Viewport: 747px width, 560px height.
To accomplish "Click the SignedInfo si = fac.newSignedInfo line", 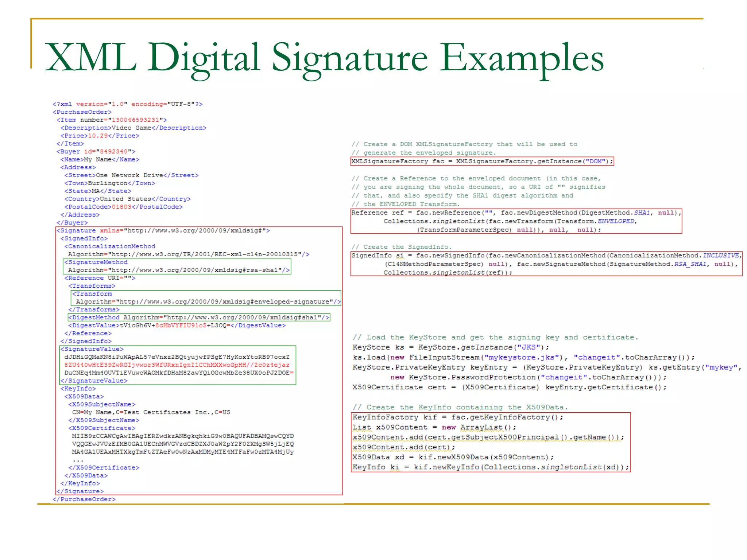I will (x=546, y=256).
